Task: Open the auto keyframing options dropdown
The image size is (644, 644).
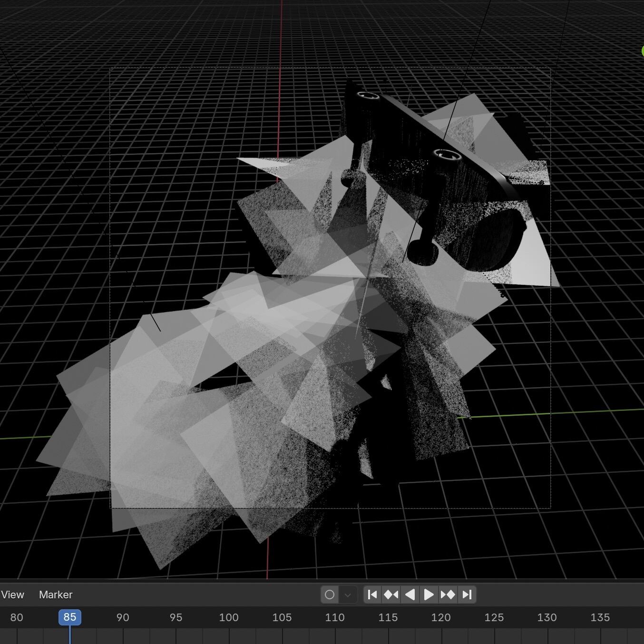Action: [348, 595]
